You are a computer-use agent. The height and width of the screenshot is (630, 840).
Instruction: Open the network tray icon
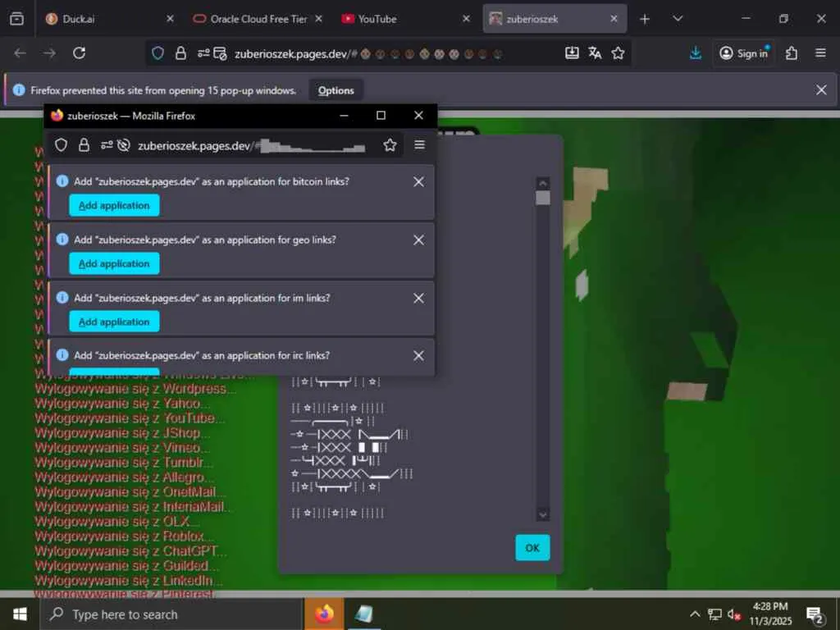coord(714,614)
